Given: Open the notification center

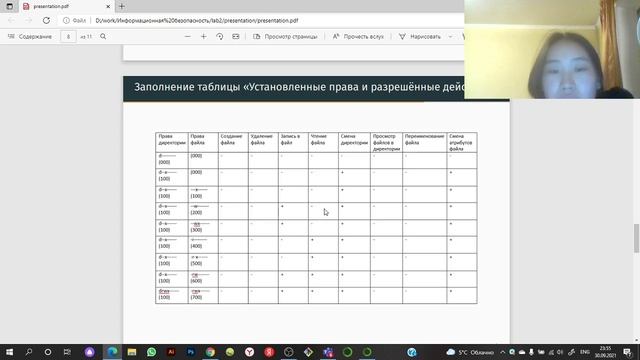Looking at the screenshot, I should tap(627, 352).
